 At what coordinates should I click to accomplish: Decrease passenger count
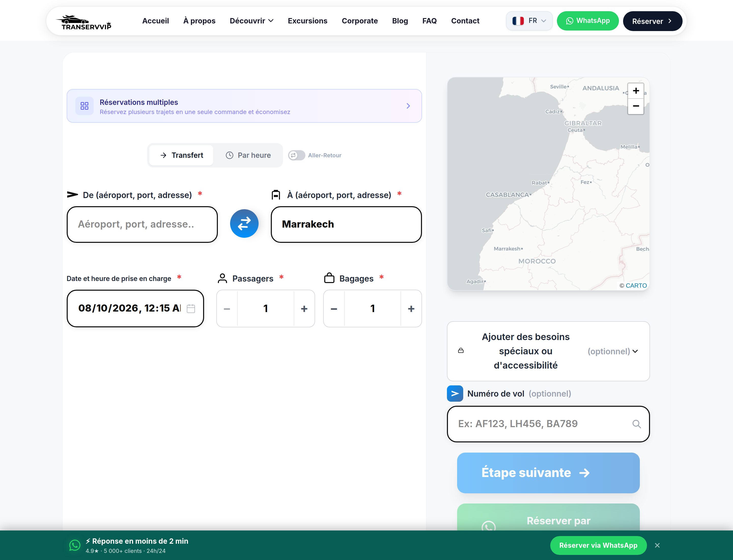point(227,309)
